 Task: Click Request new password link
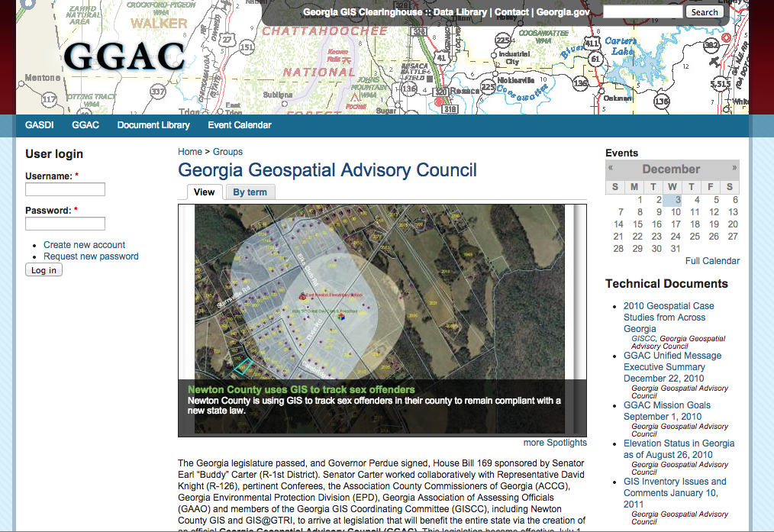91,256
